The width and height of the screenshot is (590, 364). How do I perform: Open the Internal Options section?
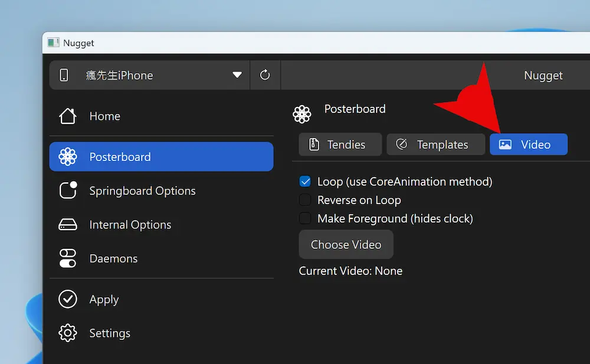point(130,225)
